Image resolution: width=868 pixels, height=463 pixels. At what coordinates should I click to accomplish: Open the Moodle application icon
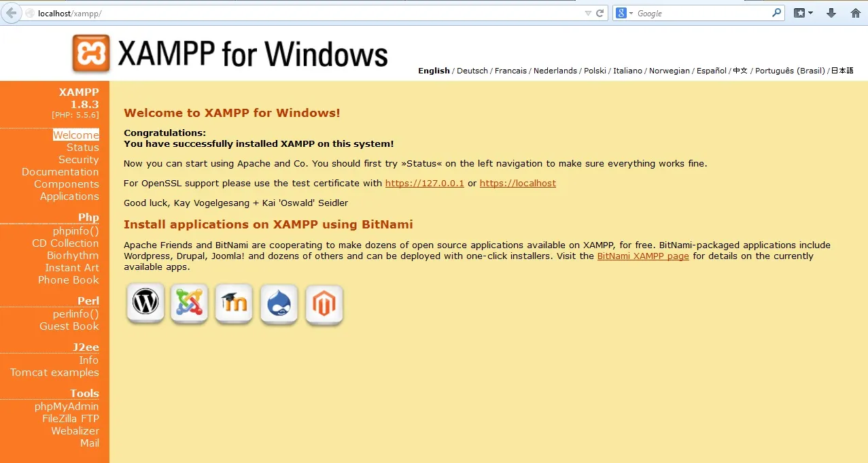[235, 303]
